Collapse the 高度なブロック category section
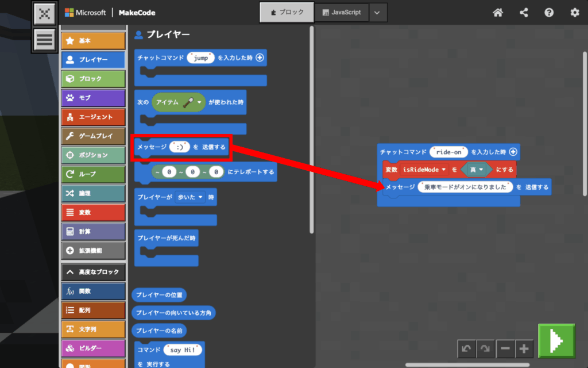This screenshot has height=368, width=588. coord(93,272)
